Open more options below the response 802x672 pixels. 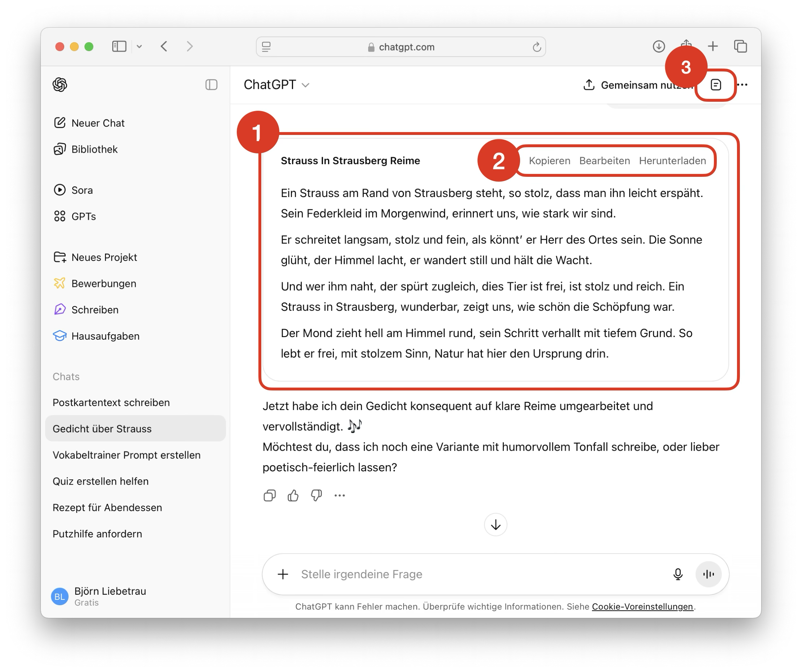point(340,495)
